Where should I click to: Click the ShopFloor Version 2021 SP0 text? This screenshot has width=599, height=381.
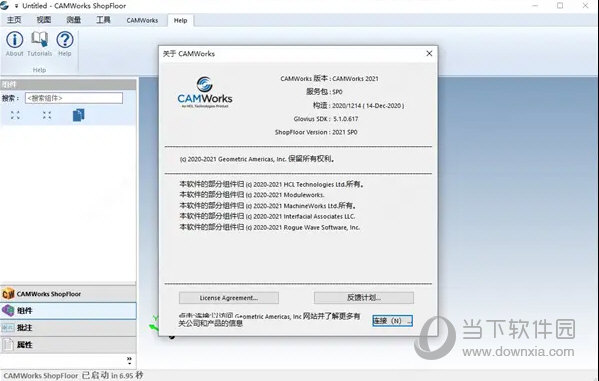coord(316,132)
